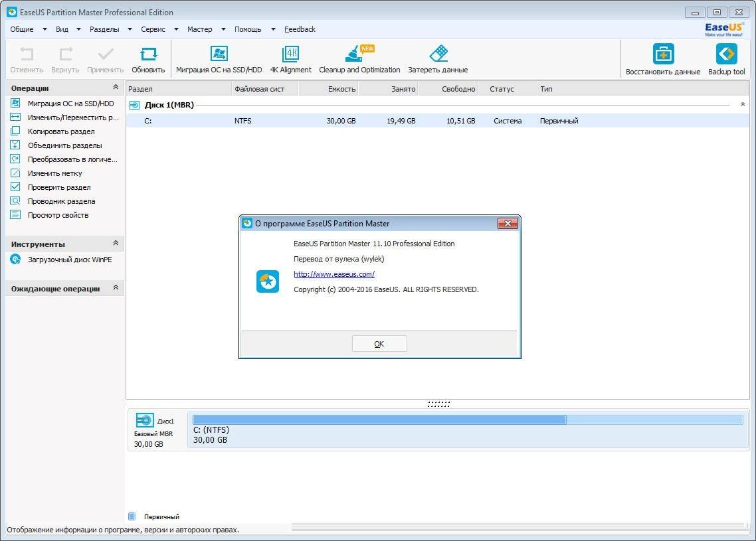Open the 4K Alignment tool
Image resolution: width=756 pixels, height=541 pixels.
(x=291, y=54)
